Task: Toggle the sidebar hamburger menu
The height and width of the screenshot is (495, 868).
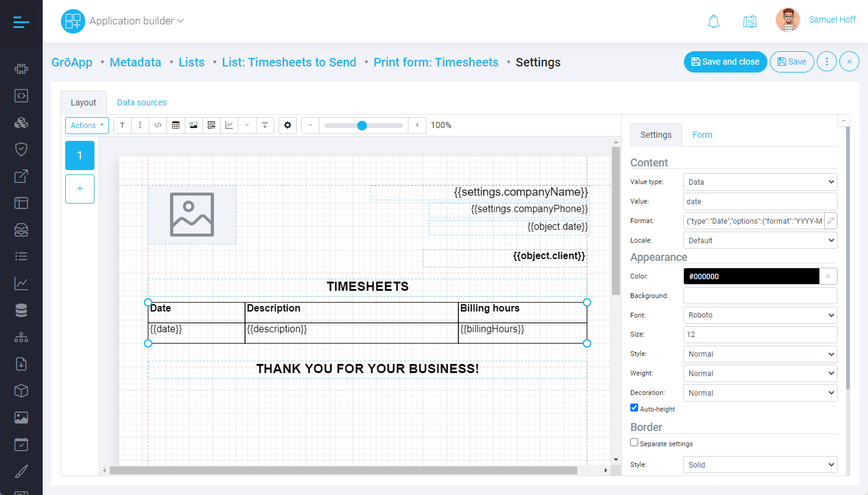Action: [x=21, y=22]
